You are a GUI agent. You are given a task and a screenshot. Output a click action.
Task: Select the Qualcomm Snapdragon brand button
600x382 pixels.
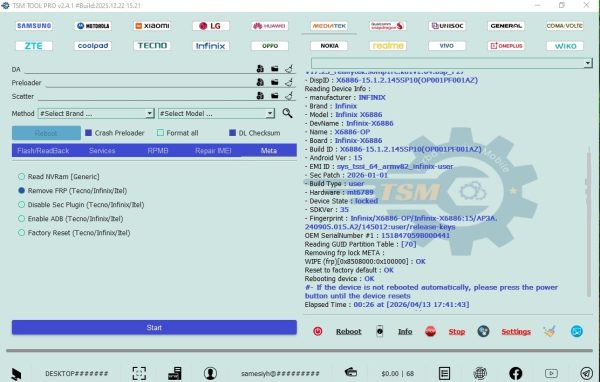[x=388, y=26]
